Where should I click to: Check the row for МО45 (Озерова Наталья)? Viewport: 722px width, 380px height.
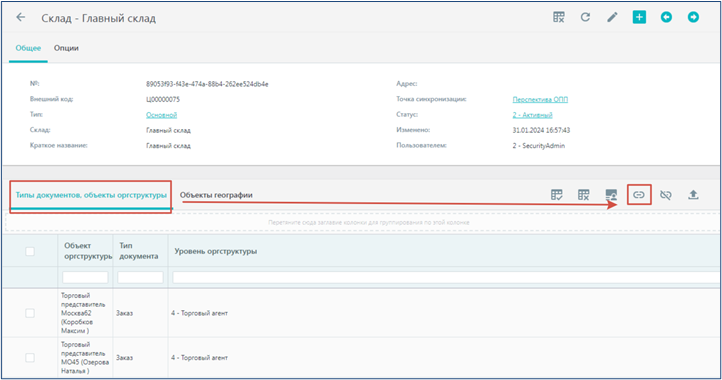(30, 357)
